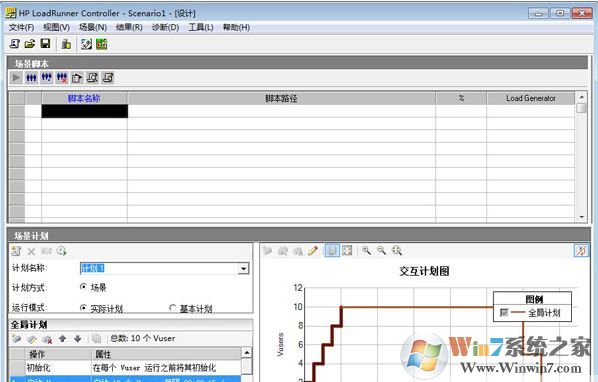Click the pencil edit mode icon above graph
598x382 pixels.
313,250
